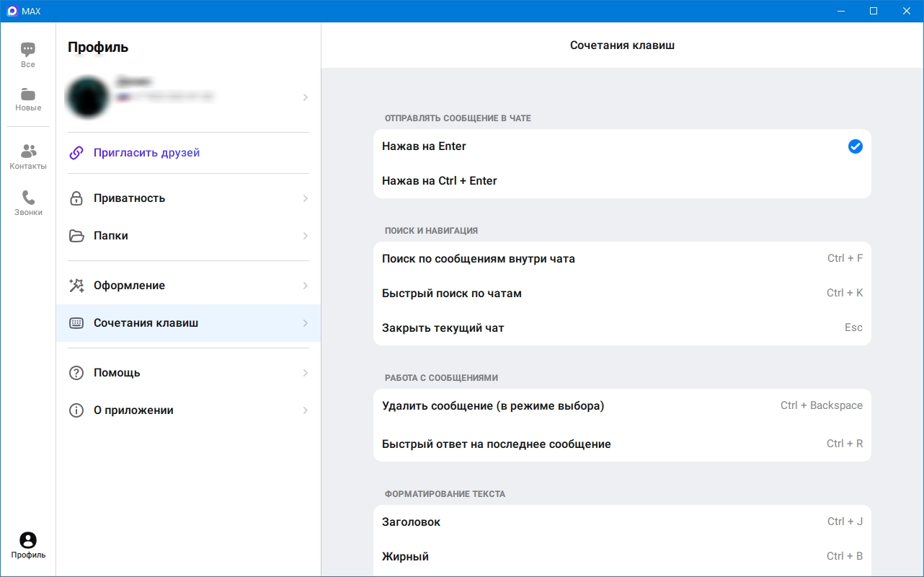Click the blue checkmark next to Enter

[x=855, y=146]
